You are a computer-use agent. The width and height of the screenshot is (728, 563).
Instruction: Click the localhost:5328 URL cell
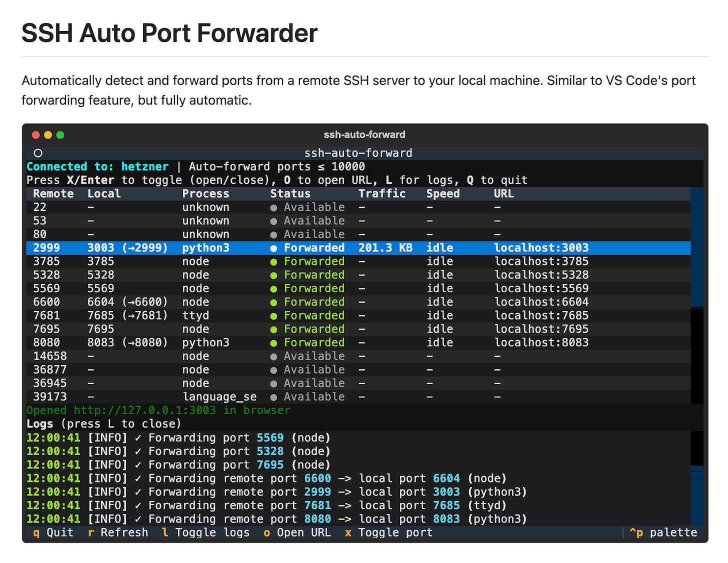click(x=541, y=275)
